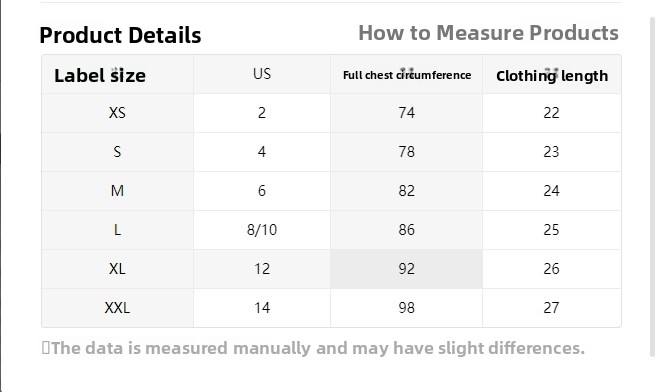Select the M size row label
The height and width of the screenshot is (392, 659).
pos(117,191)
